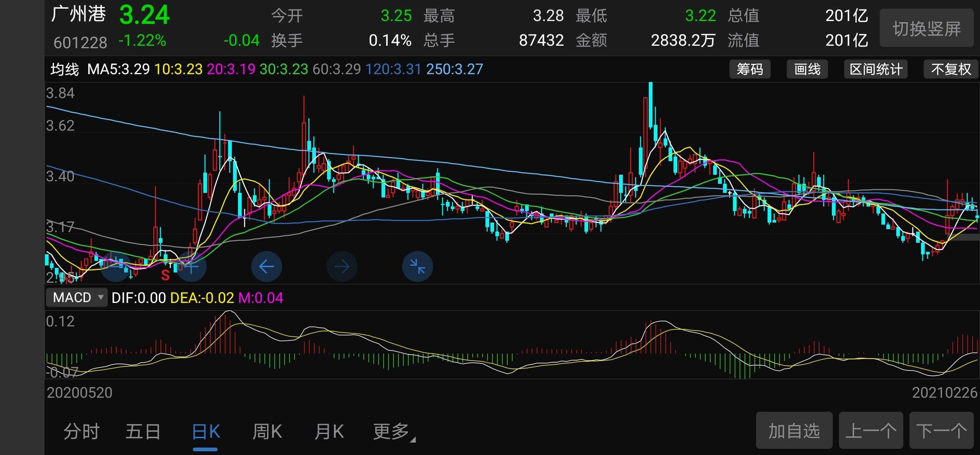Tap the stock name 广州港

(78, 14)
